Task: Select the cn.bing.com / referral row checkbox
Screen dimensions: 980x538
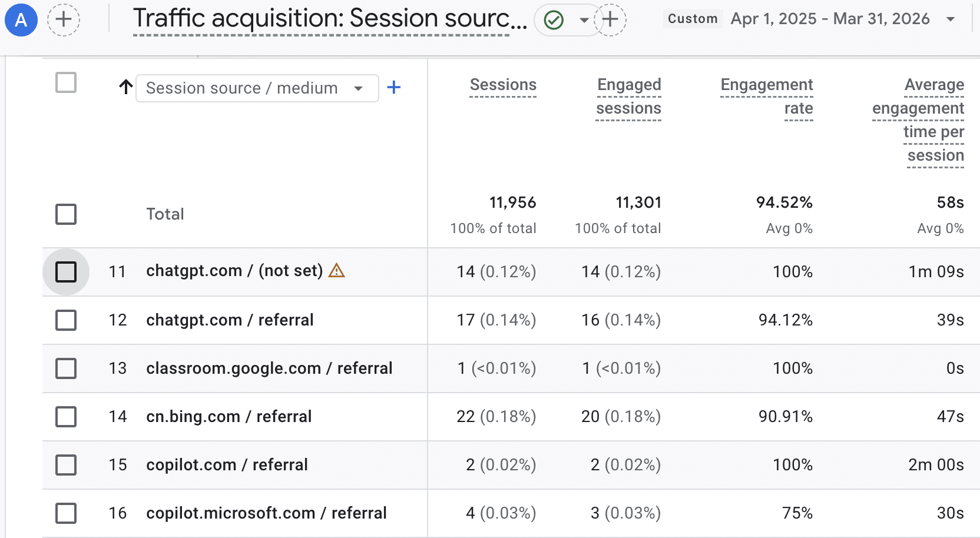Action: 66,417
